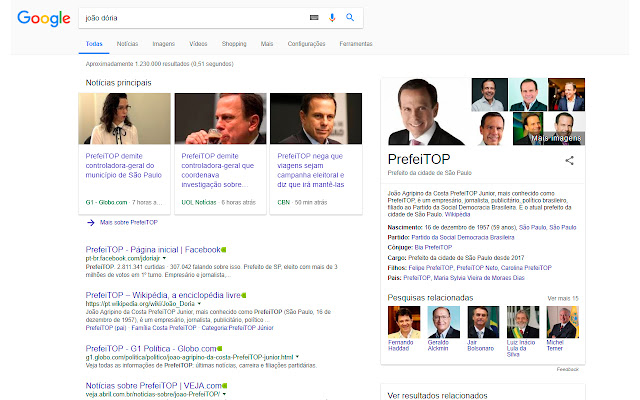Open headline PrefeiTOP nega que viagens
Image resolution: width=640 pixels, height=400 pixels.
pos(311,170)
